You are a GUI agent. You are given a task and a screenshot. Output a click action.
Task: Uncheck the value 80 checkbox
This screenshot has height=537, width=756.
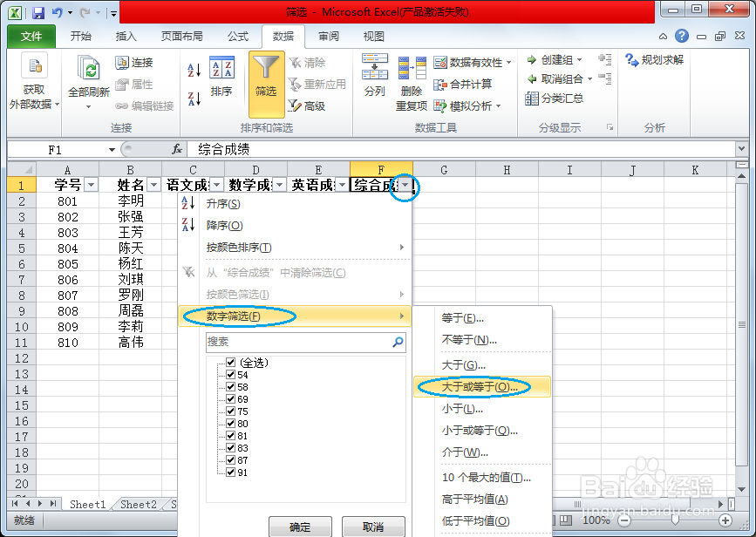coord(230,424)
